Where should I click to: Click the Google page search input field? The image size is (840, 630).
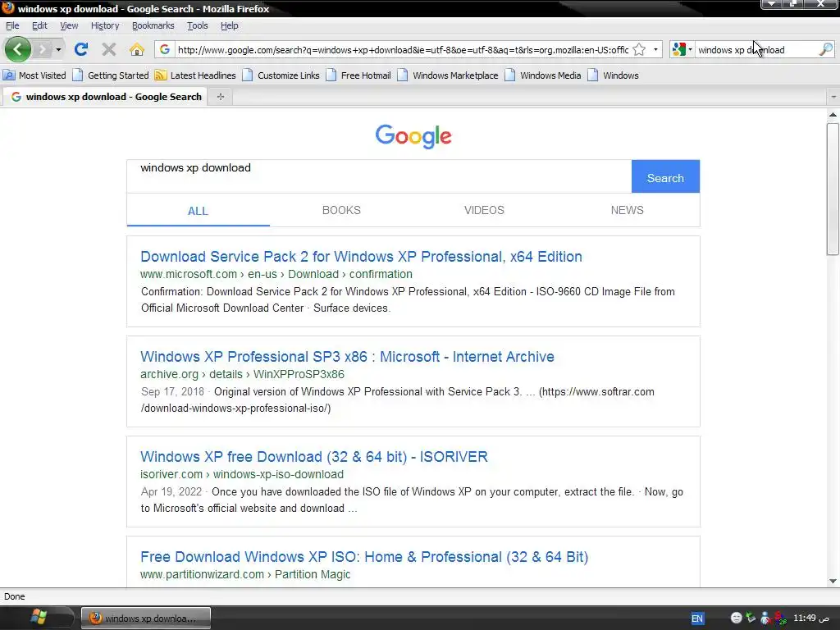[x=379, y=176]
